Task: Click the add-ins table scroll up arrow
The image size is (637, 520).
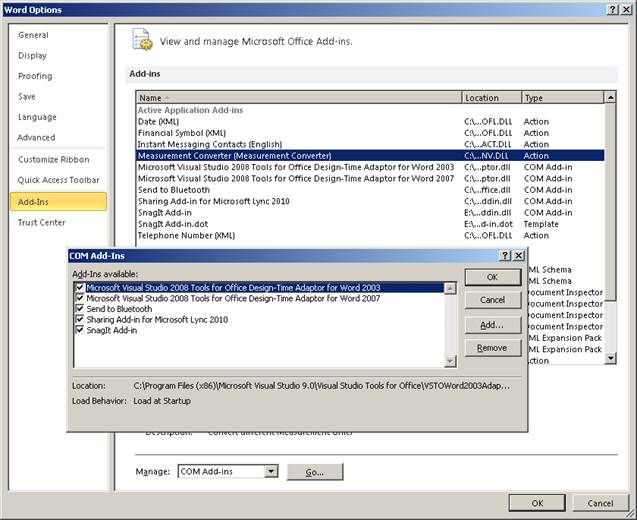Action: [x=610, y=98]
